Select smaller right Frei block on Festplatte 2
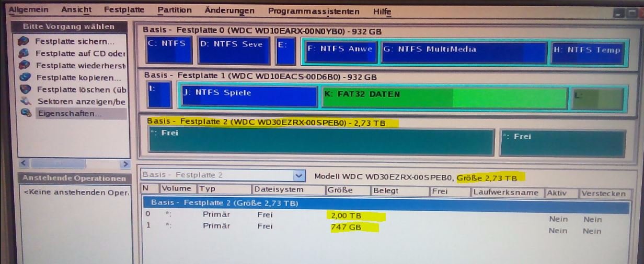Viewport: 644px width, 264px height. pyautogui.click(x=562, y=143)
